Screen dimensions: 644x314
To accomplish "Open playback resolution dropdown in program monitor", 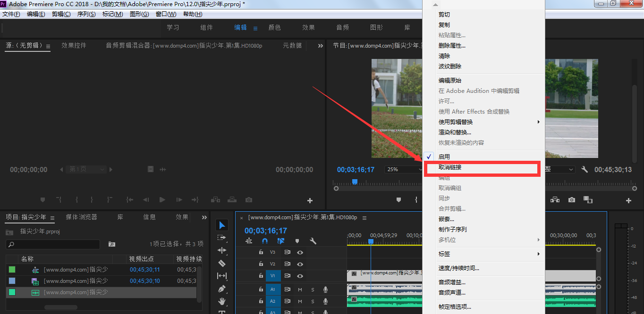I will [560, 169].
